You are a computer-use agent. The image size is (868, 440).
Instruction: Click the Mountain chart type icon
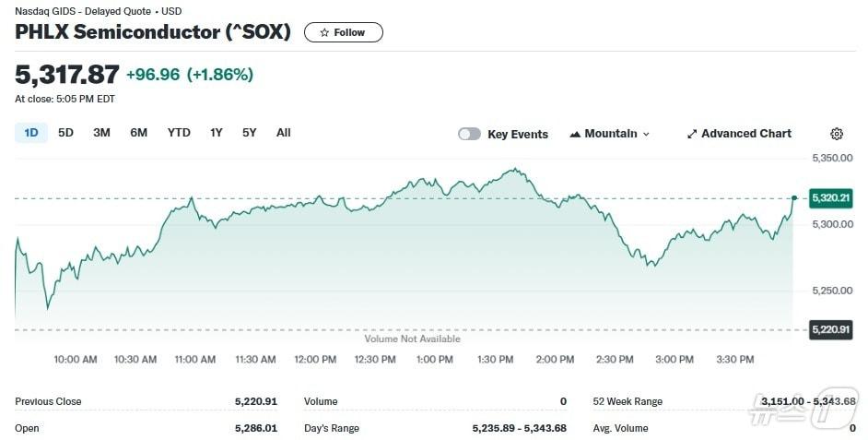coord(575,134)
